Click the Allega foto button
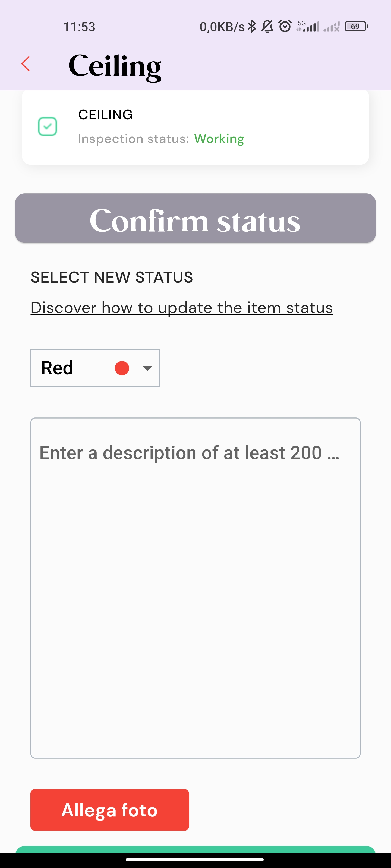The width and height of the screenshot is (391, 868). click(x=110, y=810)
